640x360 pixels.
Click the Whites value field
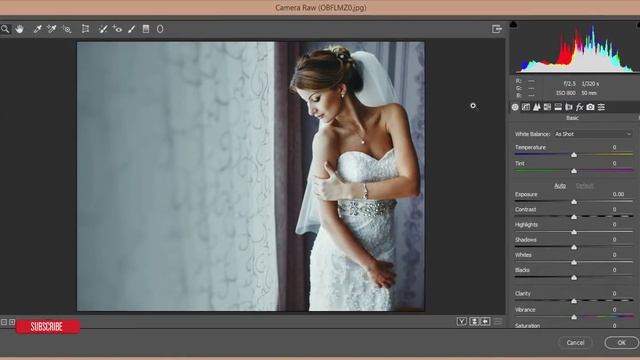614,255
